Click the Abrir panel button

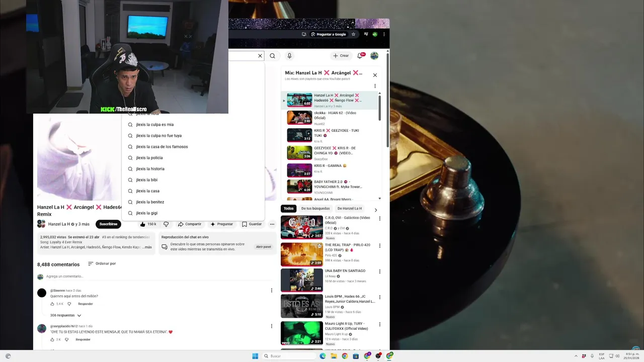[x=263, y=247]
